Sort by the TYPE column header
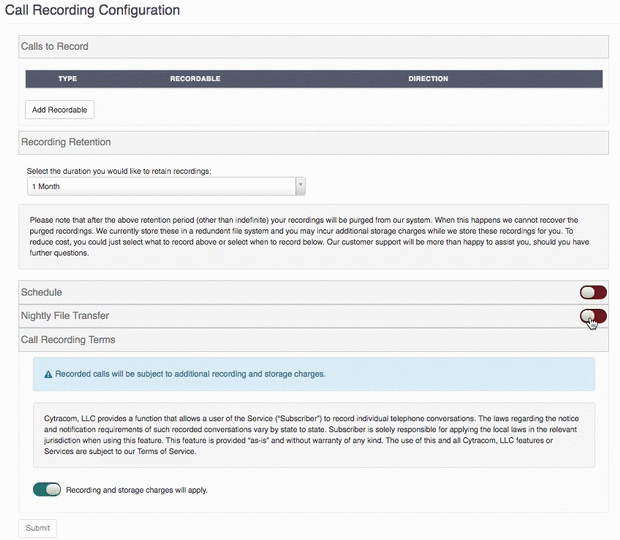620x540 pixels. tap(68, 79)
